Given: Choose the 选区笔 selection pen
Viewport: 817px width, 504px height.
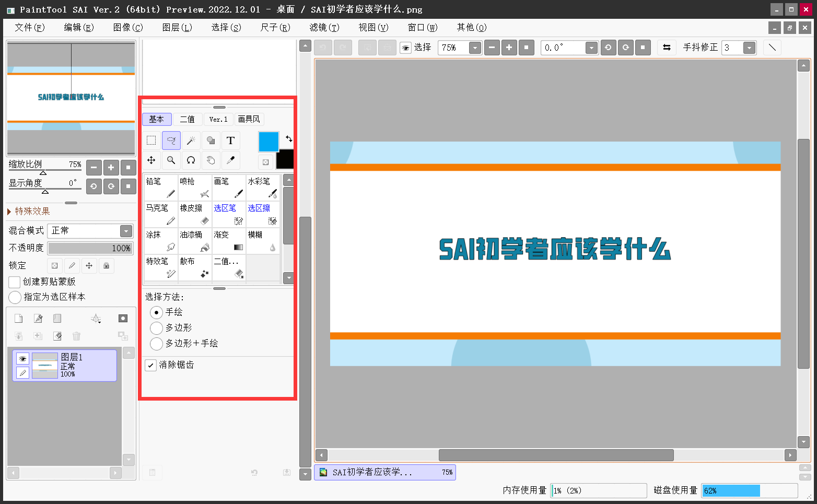Looking at the screenshot, I should [x=229, y=214].
